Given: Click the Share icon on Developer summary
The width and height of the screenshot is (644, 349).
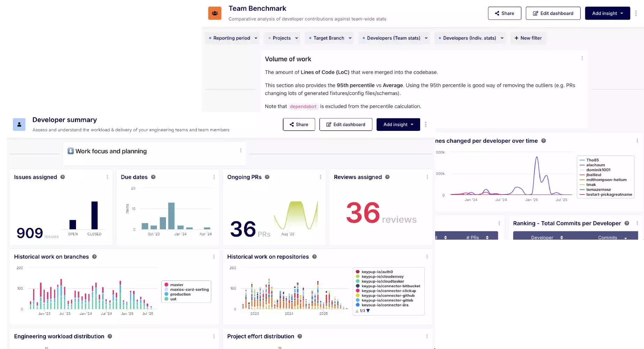Looking at the screenshot, I should pyautogui.click(x=291, y=124).
